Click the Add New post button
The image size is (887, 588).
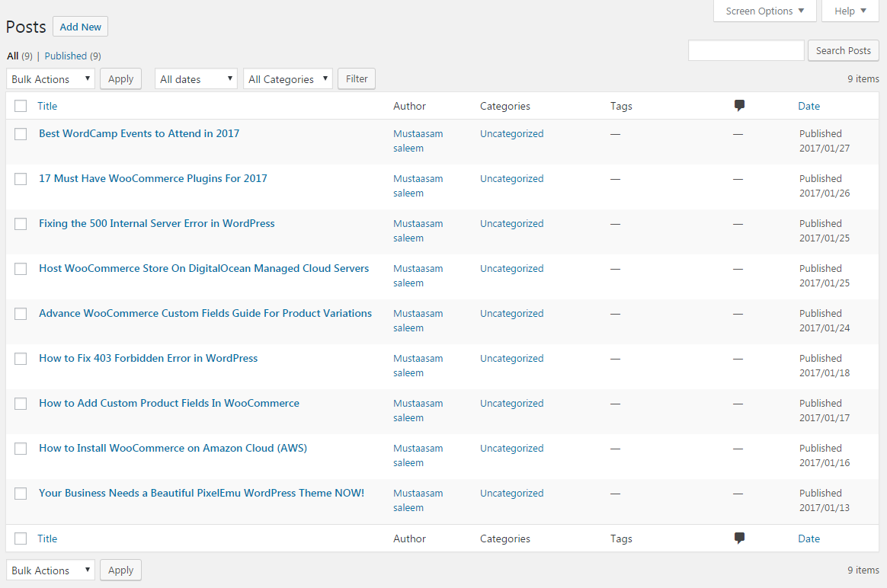click(x=80, y=27)
